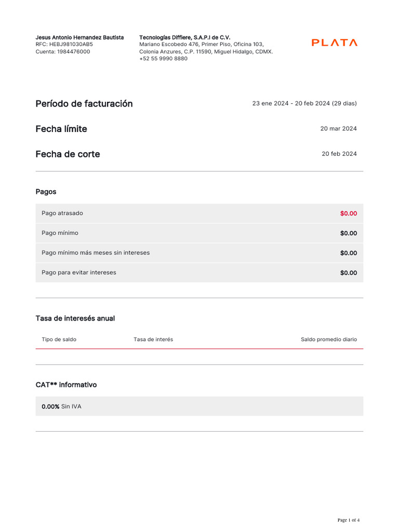Screen dimensions: 399x532
Task: Click the PLATA logo
Action: click(334, 43)
